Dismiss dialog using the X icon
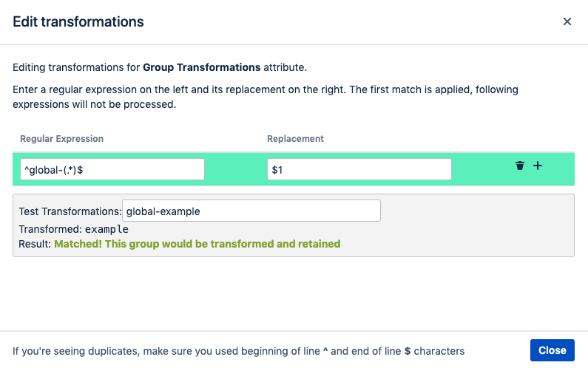 [x=567, y=21]
